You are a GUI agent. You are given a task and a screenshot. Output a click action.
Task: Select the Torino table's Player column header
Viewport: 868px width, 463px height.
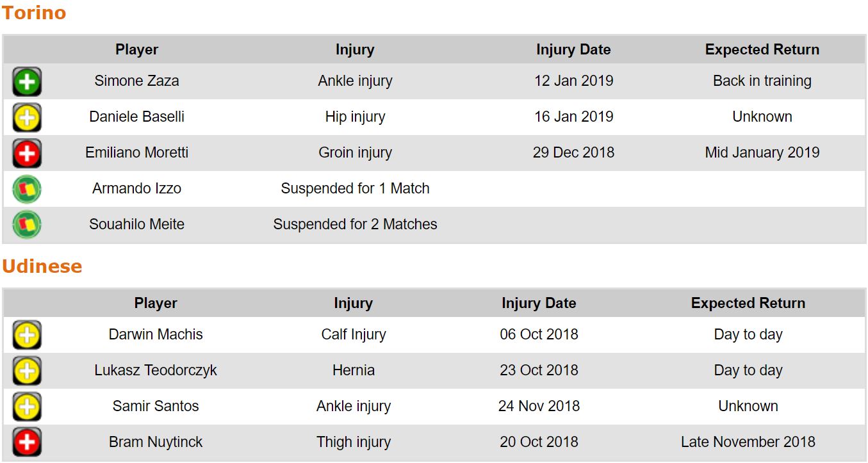pyautogui.click(x=136, y=50)
